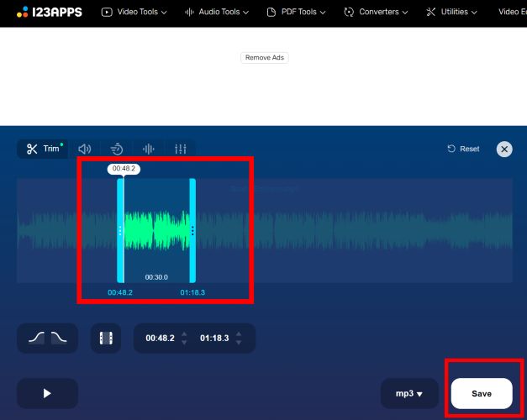Increase the start time with up arrow
527x420 pixels.
(184, 334)
